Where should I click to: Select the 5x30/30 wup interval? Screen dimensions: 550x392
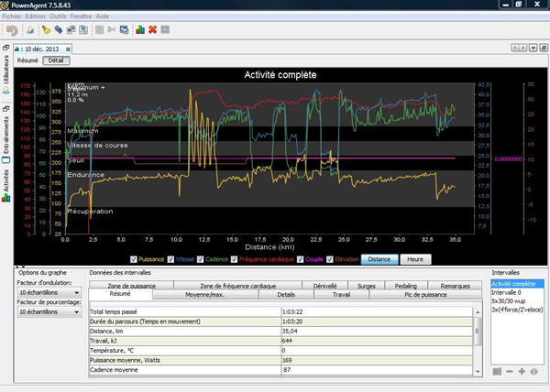point(517,301)
